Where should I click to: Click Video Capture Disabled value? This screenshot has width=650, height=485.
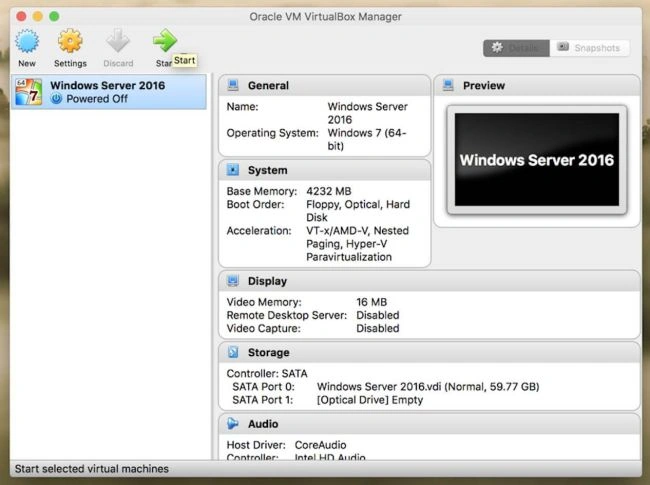pos(378,328)
